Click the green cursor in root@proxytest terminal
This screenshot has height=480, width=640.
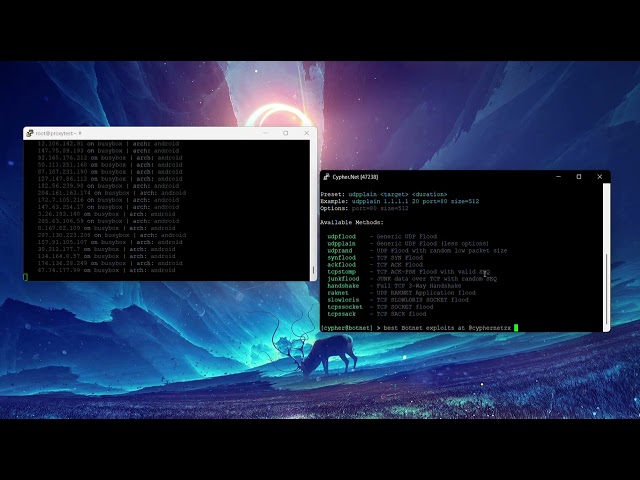[26, 278]
